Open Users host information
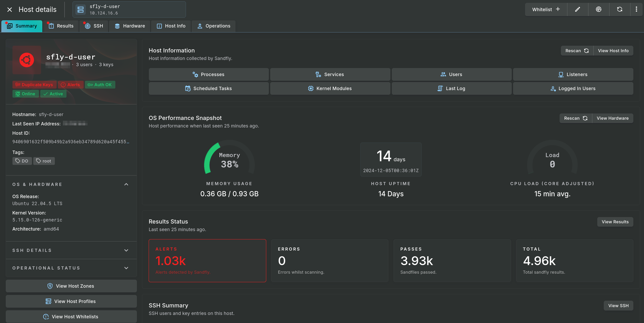 point(452,75)
